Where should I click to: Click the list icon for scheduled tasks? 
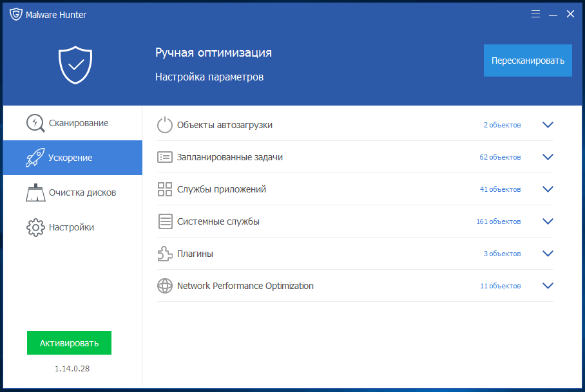coord(164,157)
